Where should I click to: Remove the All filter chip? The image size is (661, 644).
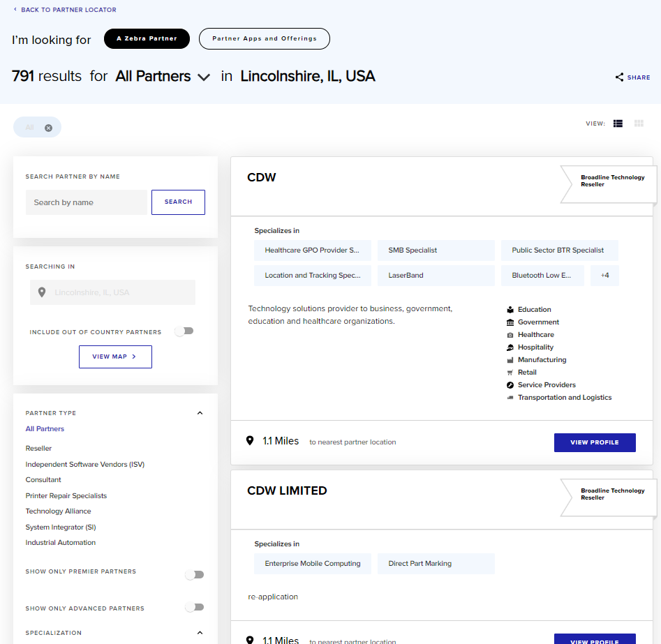point(48,128)
